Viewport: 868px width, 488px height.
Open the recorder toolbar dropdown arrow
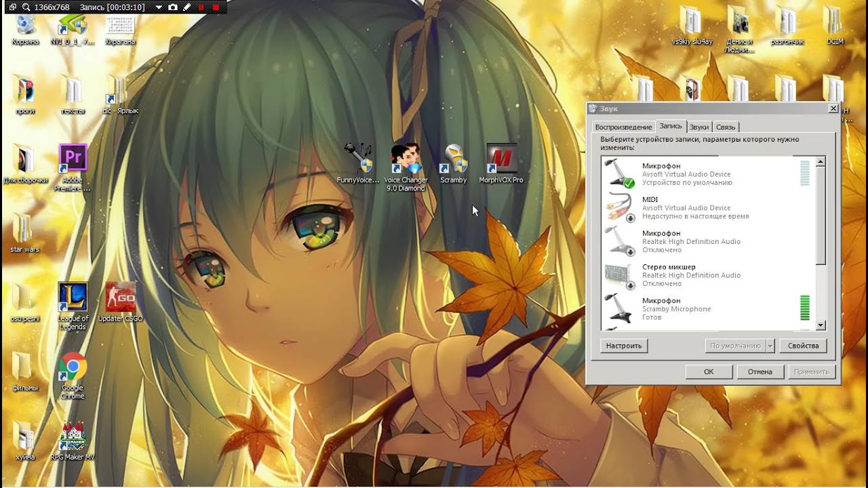[159, 7]
